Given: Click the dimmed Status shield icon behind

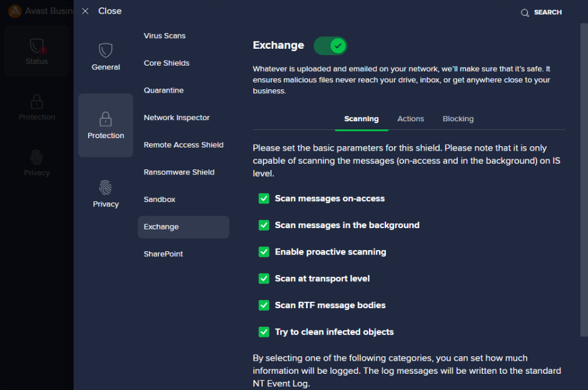Looking at the screenshot, I should tap(37, 46).
